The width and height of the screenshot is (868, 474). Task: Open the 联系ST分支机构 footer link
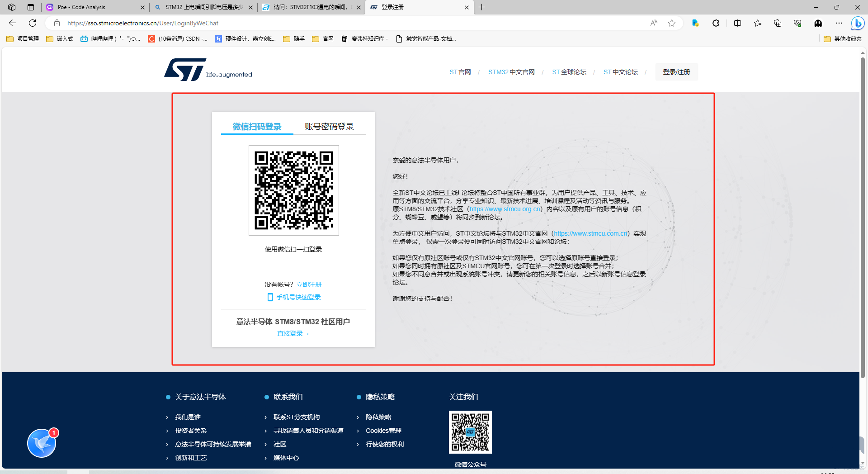click(x=297, y=417)
